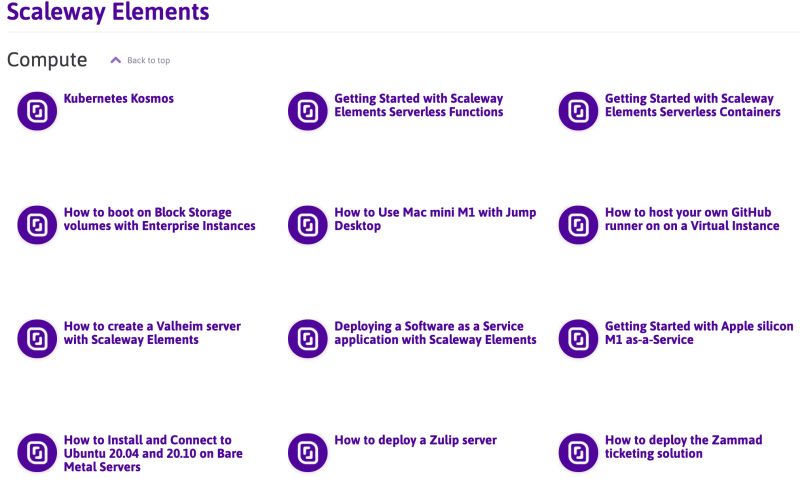This screenshot has height=495, width=800.
Task: Open How to deploy a Zulip server
Action: [x=415, y=440]
